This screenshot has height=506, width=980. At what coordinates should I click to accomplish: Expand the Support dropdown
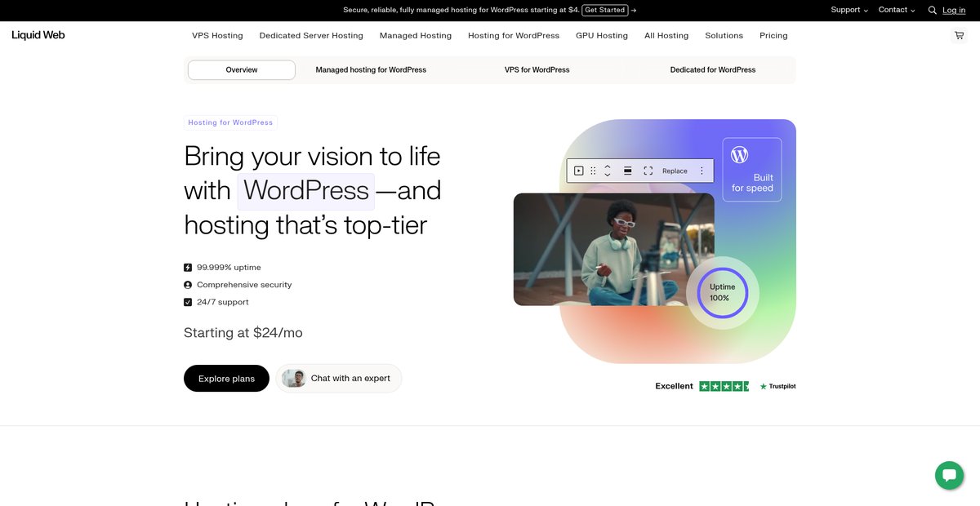coord(849,10)
